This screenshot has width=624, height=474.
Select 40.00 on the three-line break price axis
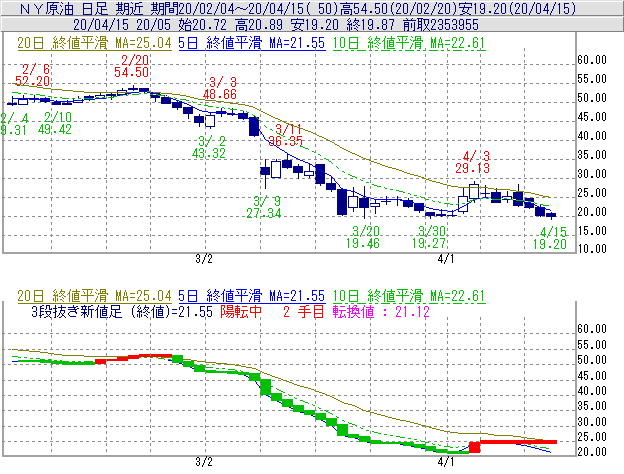[x=592, y=391]
